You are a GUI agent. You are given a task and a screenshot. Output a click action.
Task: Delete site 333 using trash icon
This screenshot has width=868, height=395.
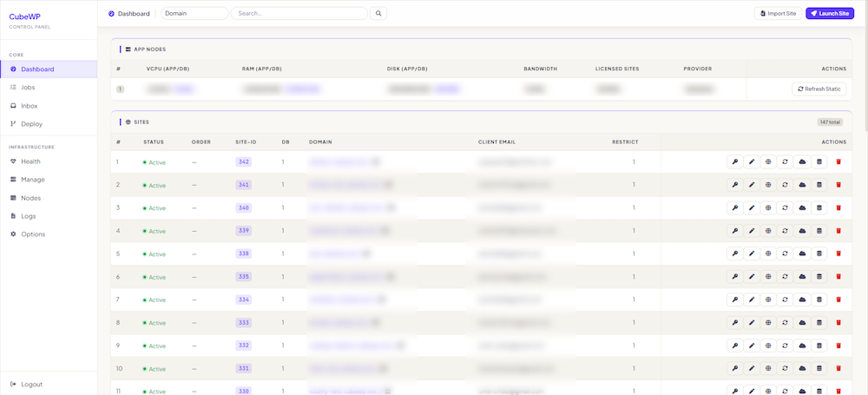tap(838, 322)
